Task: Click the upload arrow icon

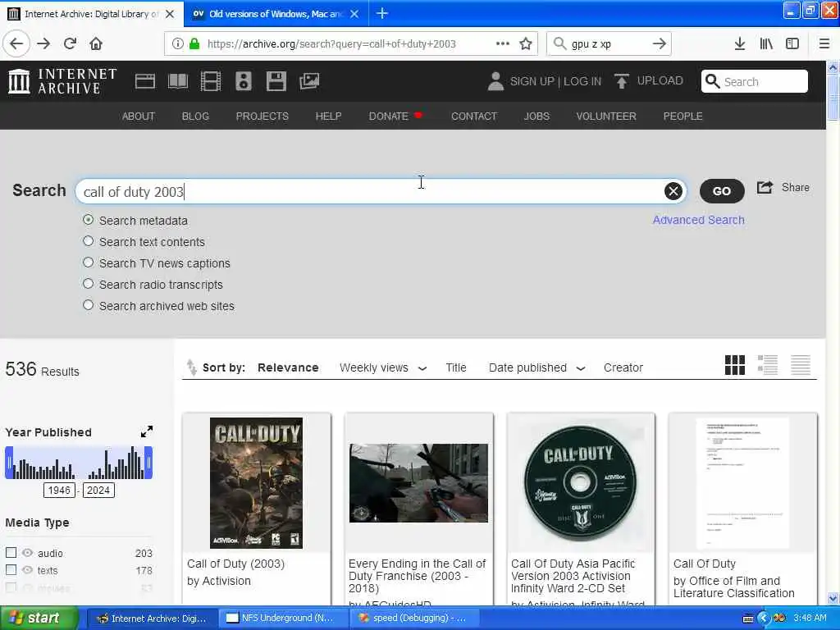Action: point(622,81)
